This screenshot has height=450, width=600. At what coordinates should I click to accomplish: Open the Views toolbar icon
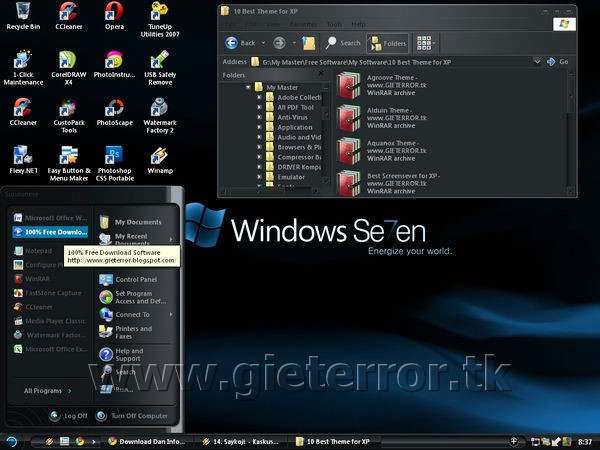pyautogui.click(x=424, y=43)
